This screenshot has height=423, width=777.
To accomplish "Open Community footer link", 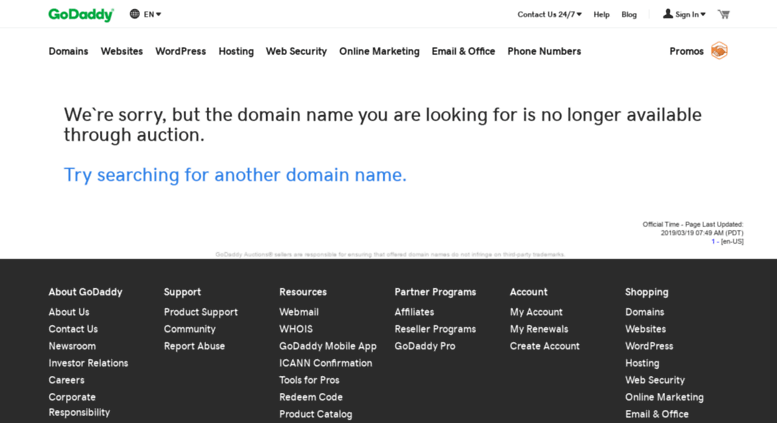I will click(190, 329).
